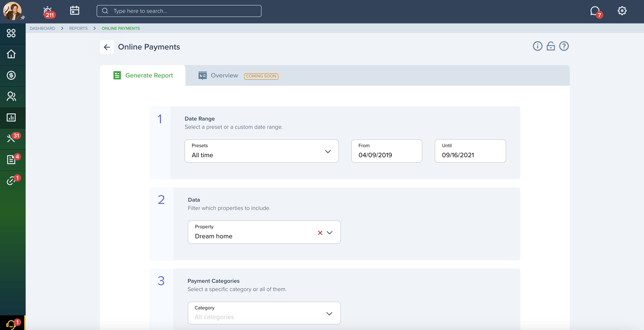Click the Online Payments page title
644x330 pixels.
coord(149,47)
